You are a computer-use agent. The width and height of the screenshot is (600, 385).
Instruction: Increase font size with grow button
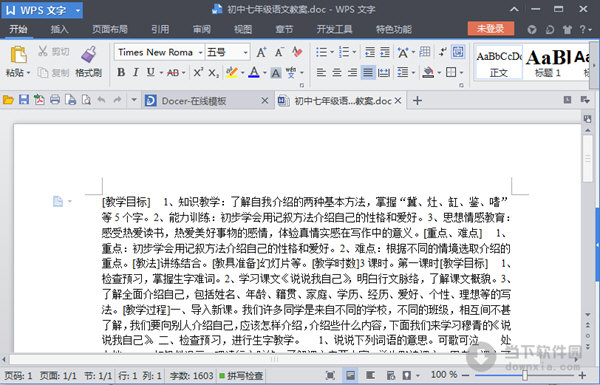pos(261,52)
